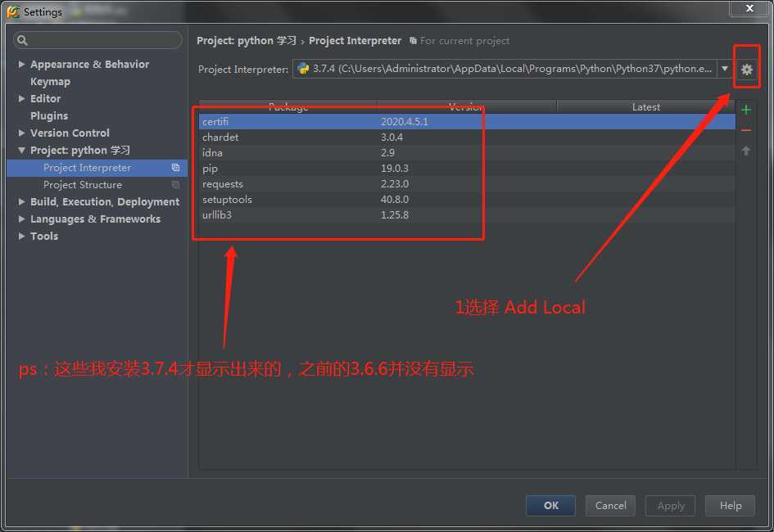Select the requests package row
774x532 pixels.
[467, 184]
